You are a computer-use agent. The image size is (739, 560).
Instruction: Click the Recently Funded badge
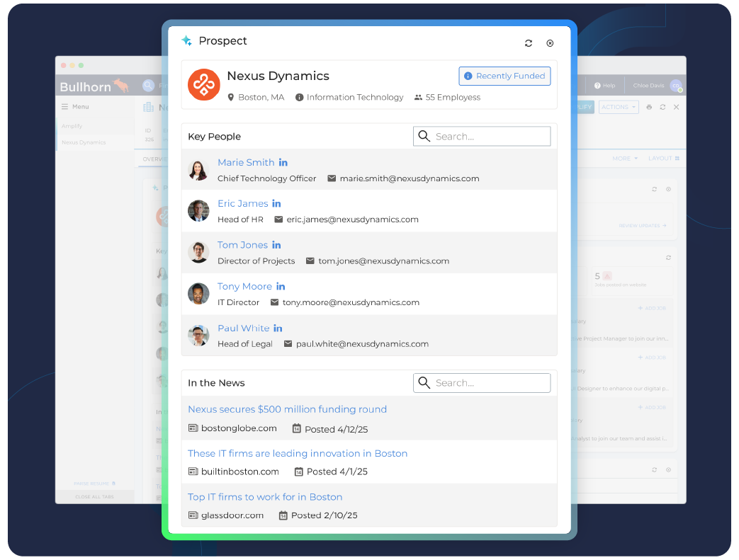pos(504,76)
